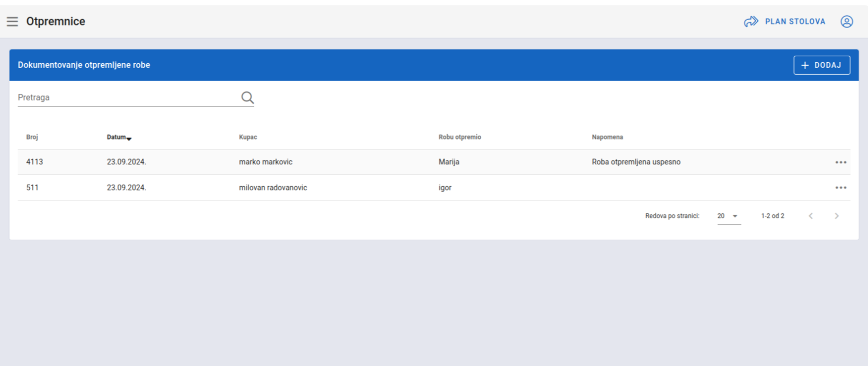Toggle sort arrow on Datum column
Viewport: 868px width, 366px height.
[129, 138]
